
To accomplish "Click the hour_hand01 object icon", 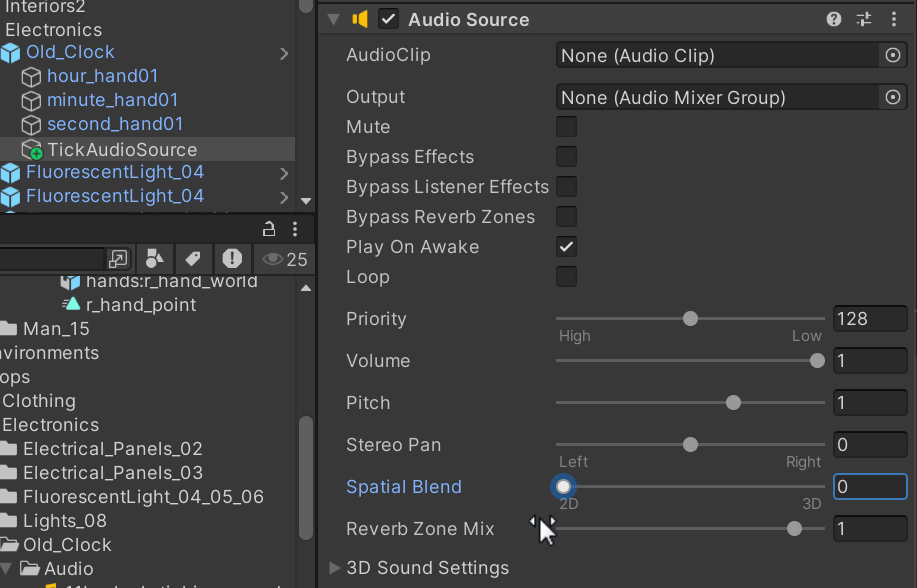I will [31, 77].
